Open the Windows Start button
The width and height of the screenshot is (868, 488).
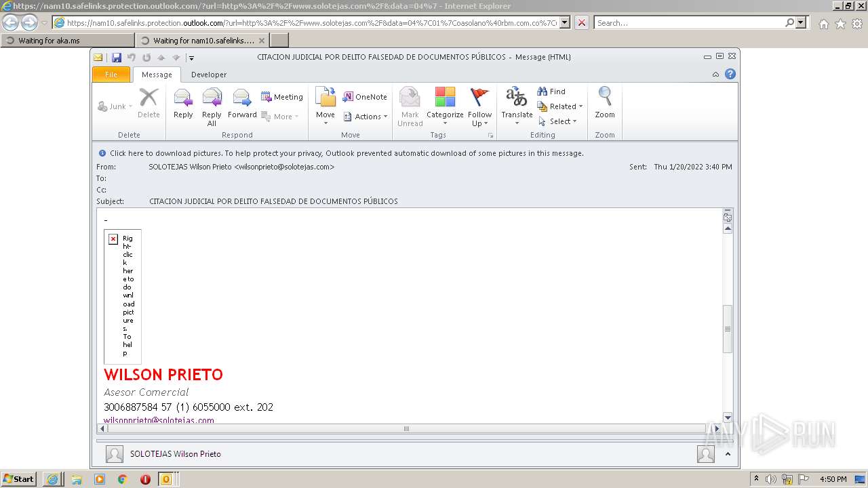click(x=19, y=479)
